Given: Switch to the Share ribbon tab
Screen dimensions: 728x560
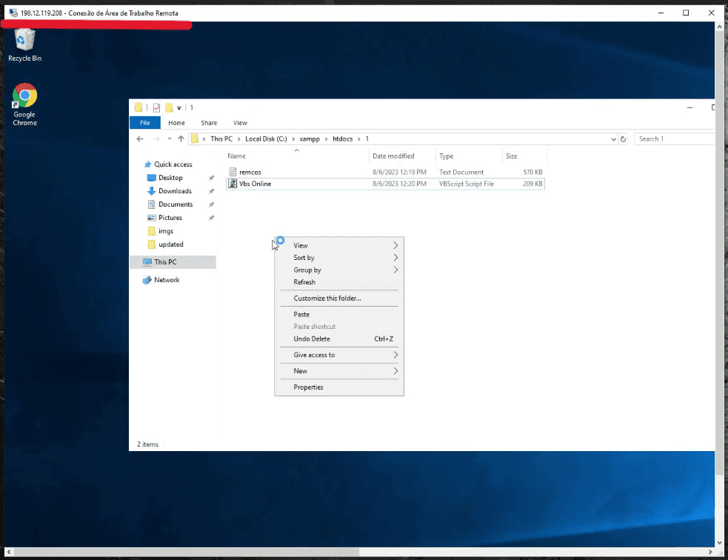Looking at the screenshot, I should [209, 122].
